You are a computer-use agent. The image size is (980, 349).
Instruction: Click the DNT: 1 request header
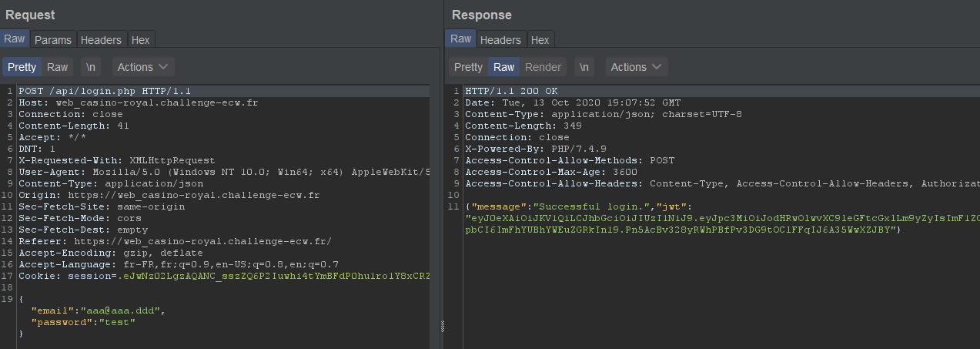[37, 149]
